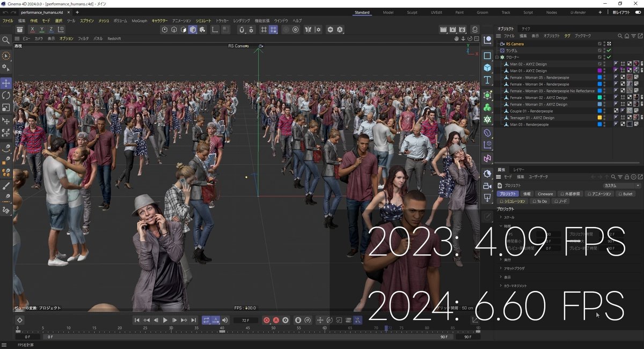Click the purple layer color swatch of Man 01
Viewport: 644px width, 349px height.
600,71
